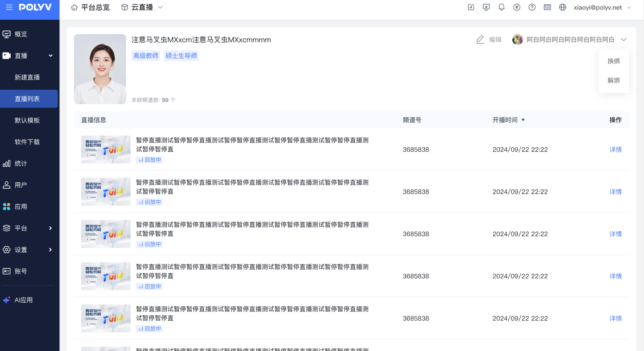Click the 关联频道数 99 个 text
This screenshot has width=644, height=351.
[x=154, y=100]
